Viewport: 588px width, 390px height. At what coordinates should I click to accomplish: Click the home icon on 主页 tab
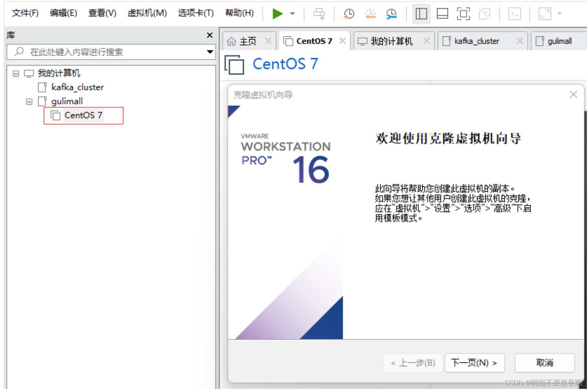(231, 41)
